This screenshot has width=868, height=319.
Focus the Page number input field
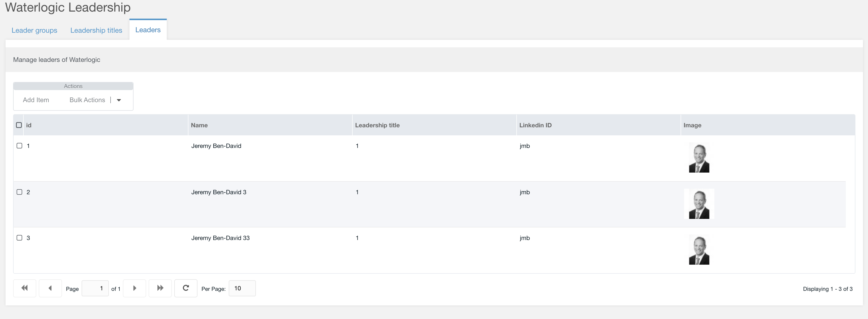click(95, 288)
